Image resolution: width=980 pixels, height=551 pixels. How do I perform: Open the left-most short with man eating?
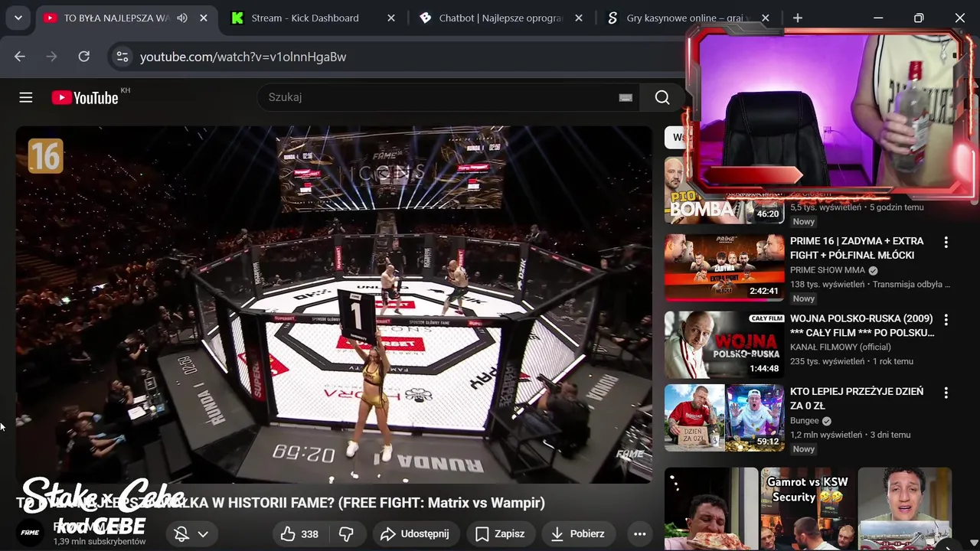pos(711,509)
